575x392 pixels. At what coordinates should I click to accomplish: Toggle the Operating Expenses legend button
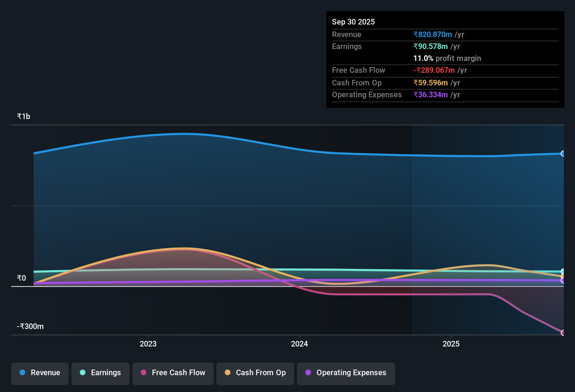click(x=346, y=373)
